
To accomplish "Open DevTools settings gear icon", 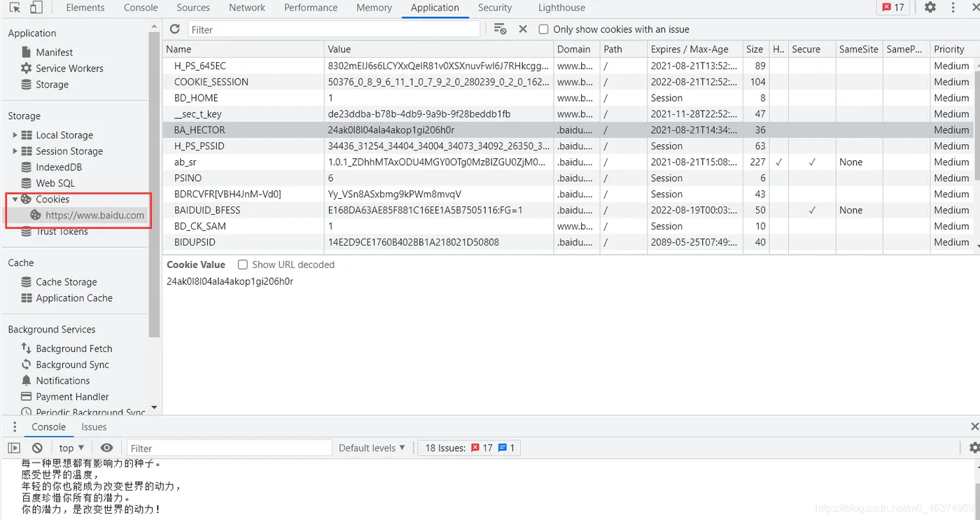I will tap(930, 8).
